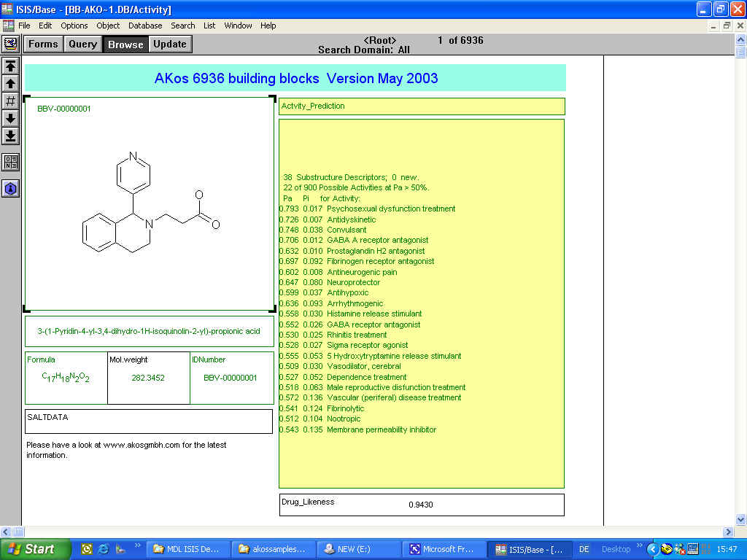Click molecular weight value 282.3452
Screen dimensions: 747x560
pyautogui.click(x=148, y=378)
